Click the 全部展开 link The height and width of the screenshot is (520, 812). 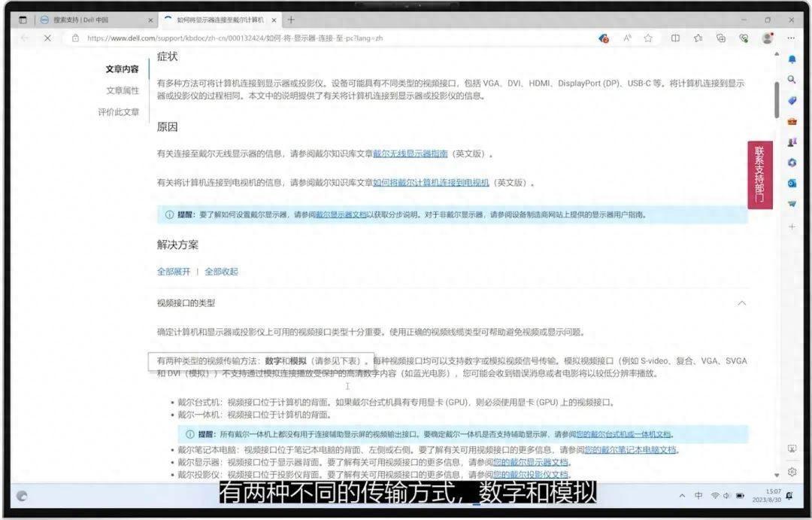tap(174, 272)
